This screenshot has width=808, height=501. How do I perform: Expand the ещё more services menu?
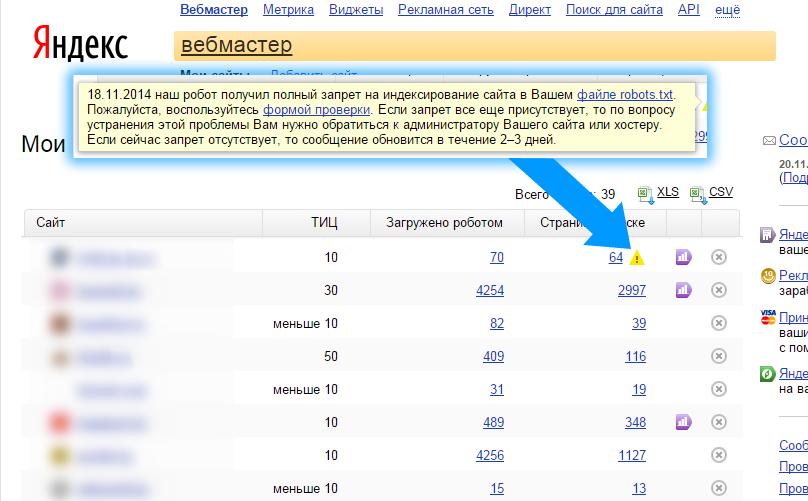click(728, 10)
